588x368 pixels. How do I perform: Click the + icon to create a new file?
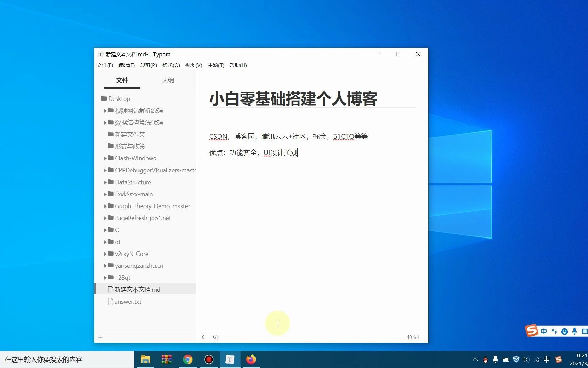[x=100, y=338]
